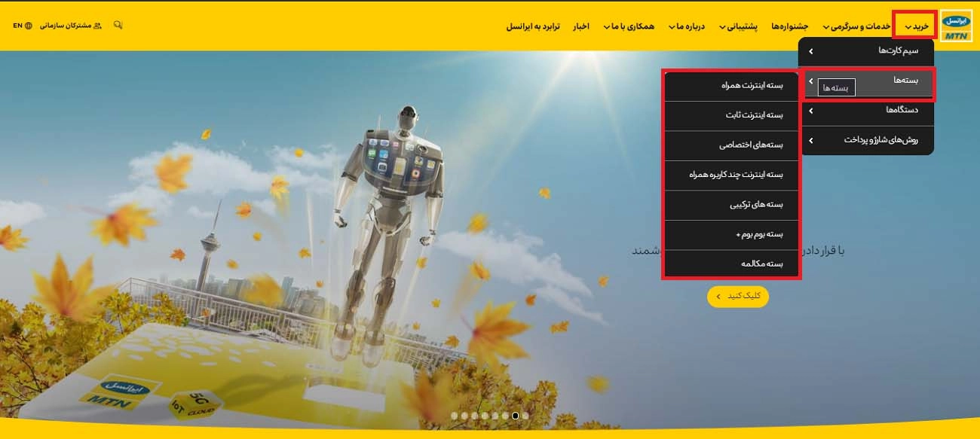
Task: Click the Irancell MTN logo
Action: click(957, 25)
